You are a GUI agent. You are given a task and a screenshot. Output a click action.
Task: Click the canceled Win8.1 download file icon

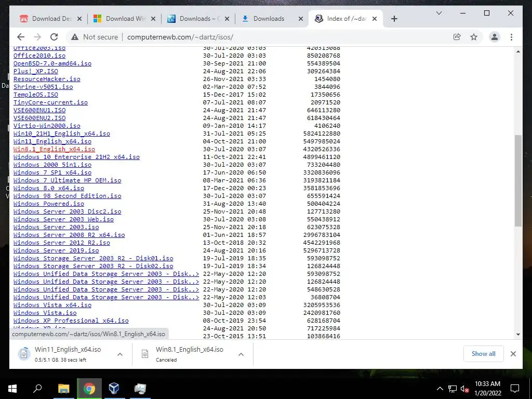[x=145, y=354]
